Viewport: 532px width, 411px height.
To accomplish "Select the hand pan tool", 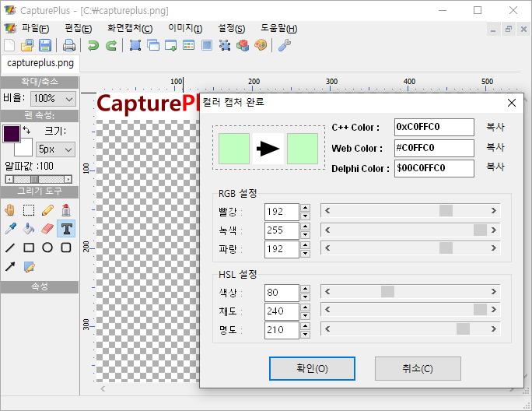I will 10,209.
